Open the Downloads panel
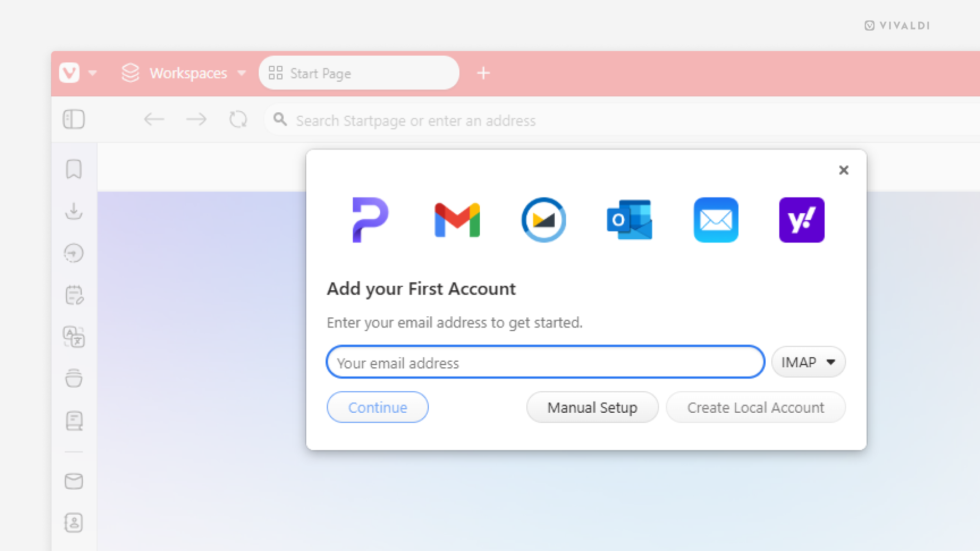Screen dimensions: 980x551 click(74, 211)
